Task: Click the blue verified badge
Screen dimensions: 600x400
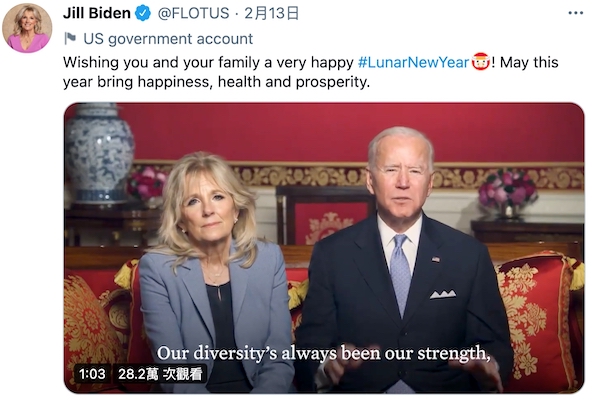Action: (143, 14)
